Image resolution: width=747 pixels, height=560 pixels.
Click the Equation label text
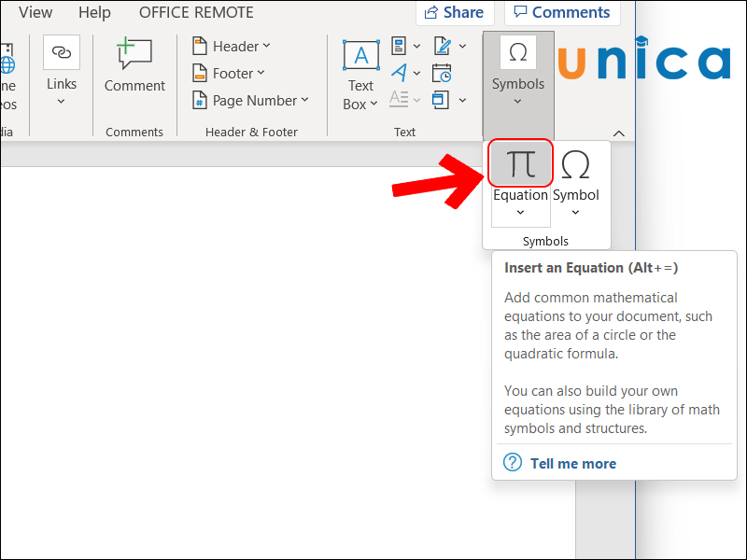click(x=520, y=195)
